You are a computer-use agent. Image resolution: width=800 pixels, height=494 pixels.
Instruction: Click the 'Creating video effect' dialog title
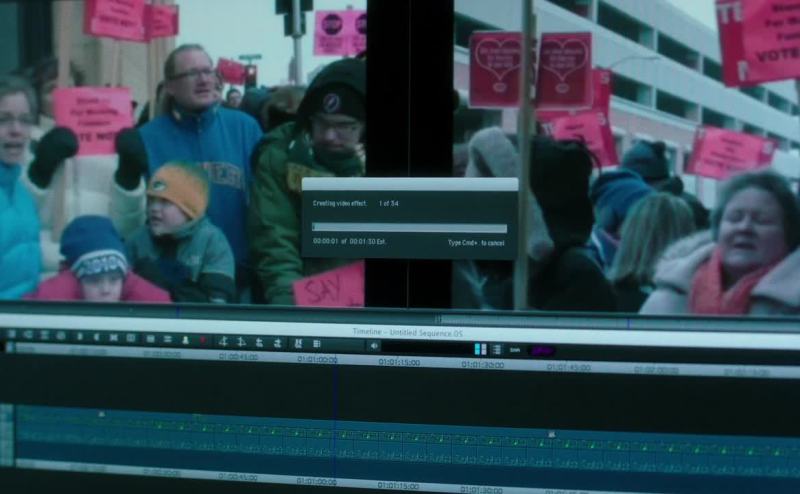pyautogui.click(x=340, y=203)
